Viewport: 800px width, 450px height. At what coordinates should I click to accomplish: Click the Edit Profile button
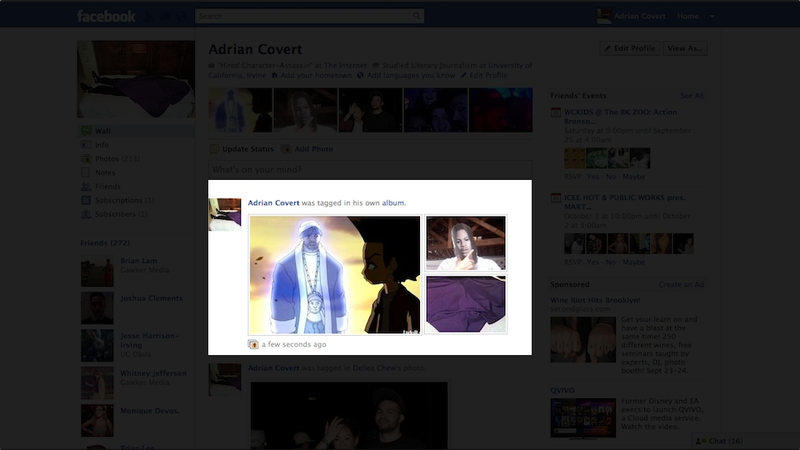(630, 48)
